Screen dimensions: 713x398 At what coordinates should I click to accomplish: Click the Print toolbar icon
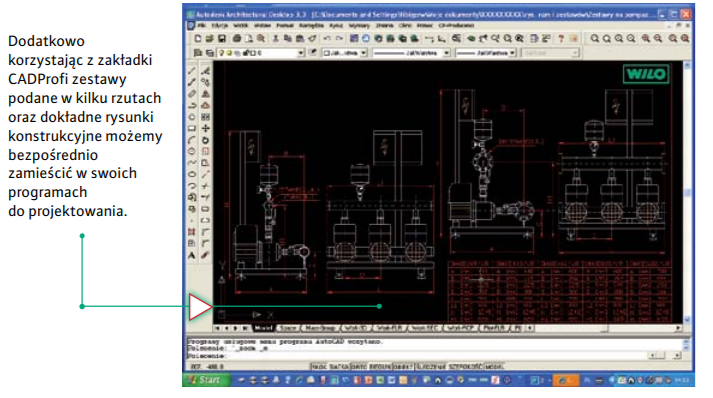point(237,39)
